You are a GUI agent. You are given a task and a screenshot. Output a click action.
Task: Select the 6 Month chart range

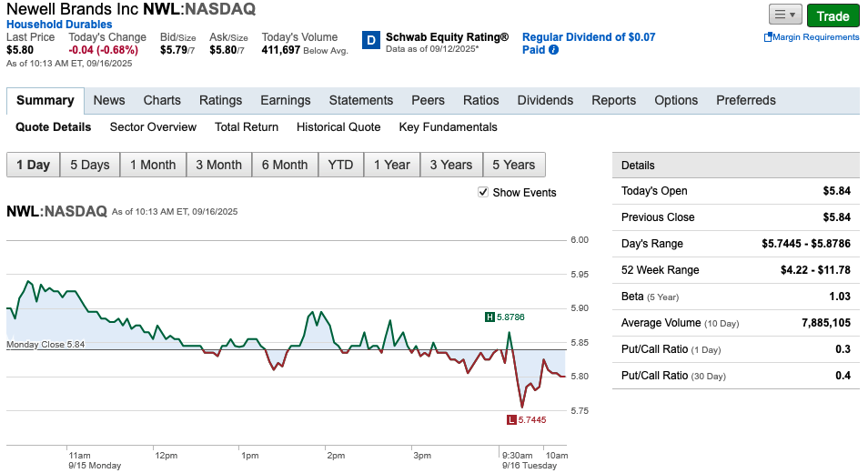click(285, 165)
